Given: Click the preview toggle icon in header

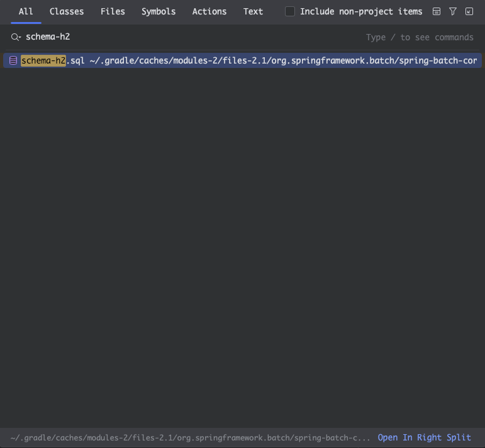Looking at the screenshot, I should pyautogui.click(x=437, y=12).
